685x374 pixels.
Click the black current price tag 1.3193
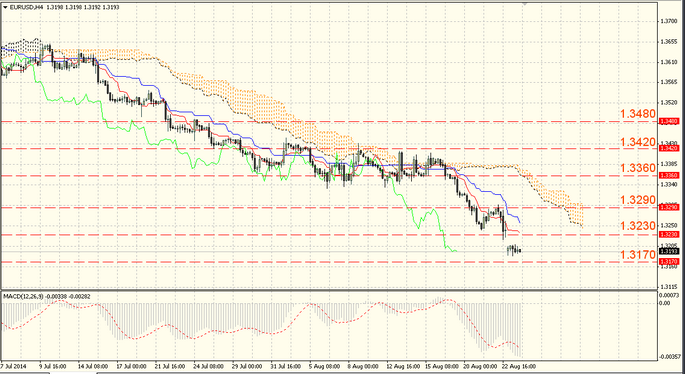click(668, 251)
